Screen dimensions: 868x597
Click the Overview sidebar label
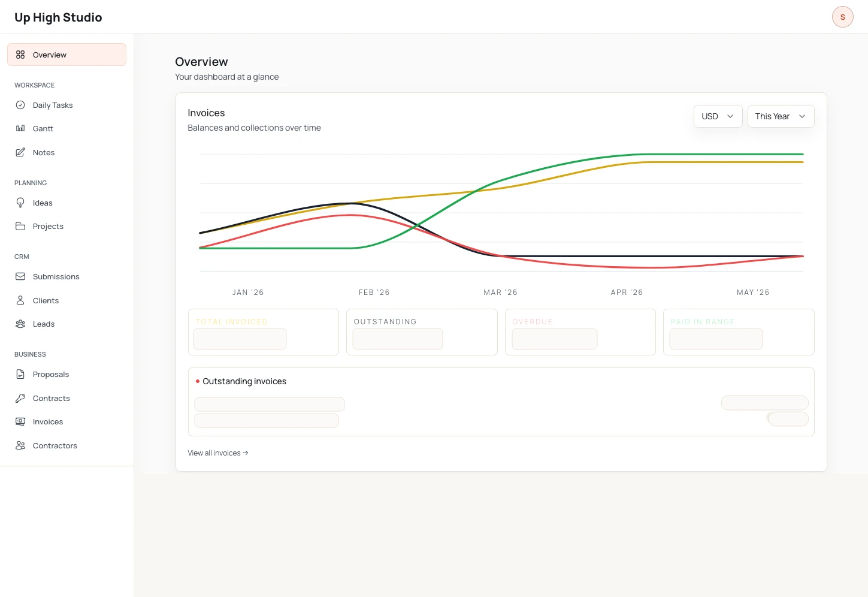pos(50,55)
